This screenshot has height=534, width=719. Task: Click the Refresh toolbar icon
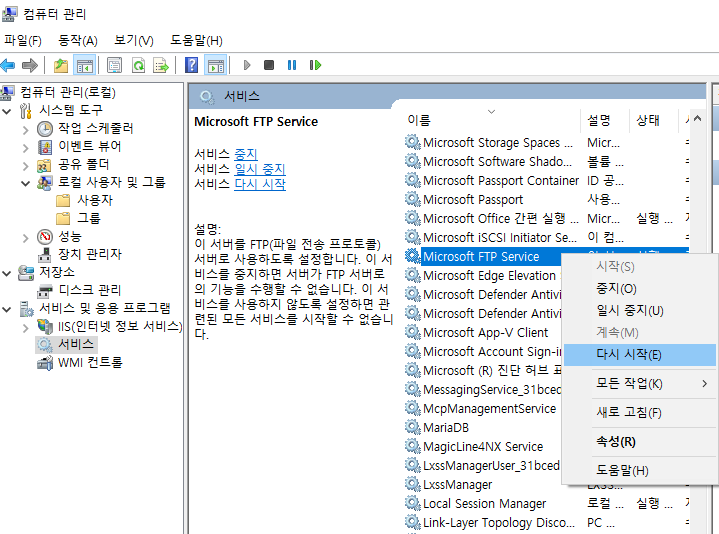click(138, 65)
